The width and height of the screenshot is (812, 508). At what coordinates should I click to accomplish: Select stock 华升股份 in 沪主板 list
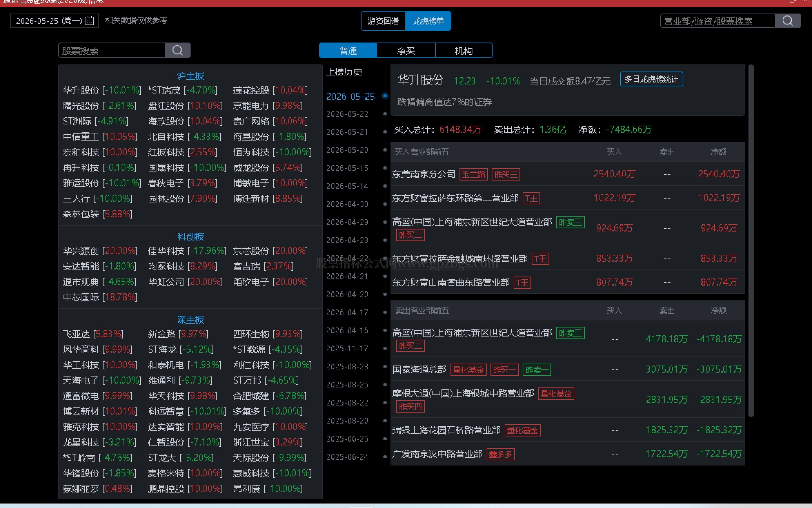pyautogui.click(x=102, y=90)
